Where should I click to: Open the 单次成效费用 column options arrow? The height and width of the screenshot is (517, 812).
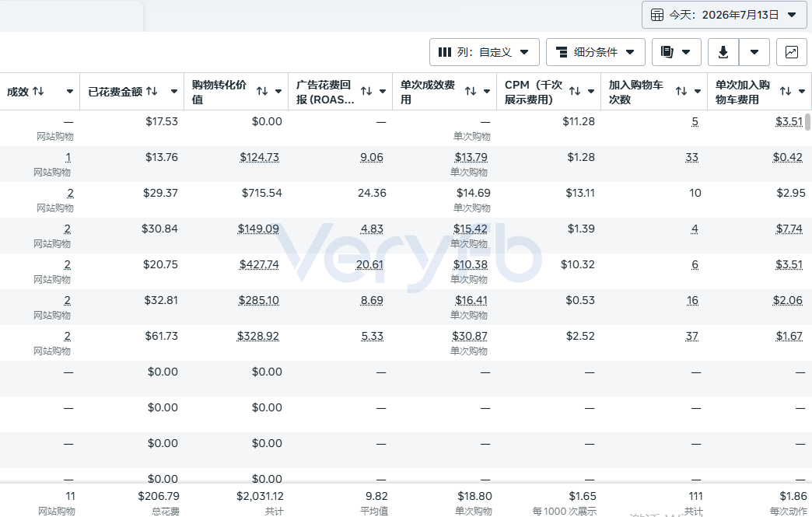(487, 92)
